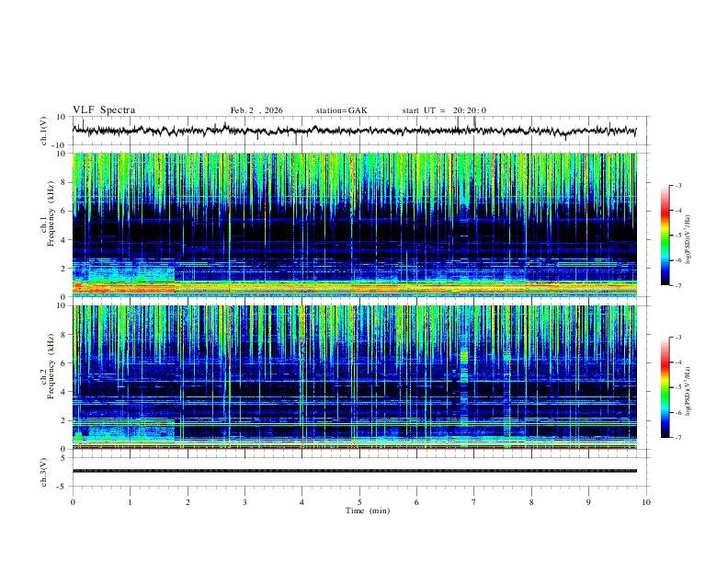This screenshot has width=728, height=563.
Task: Click the "8" kHz tick on ch.2 frequency axis
Action: tap(63, 335)
